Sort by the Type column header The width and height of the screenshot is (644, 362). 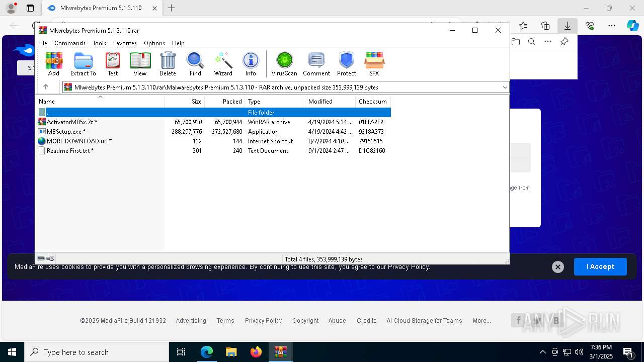(275, 102)
